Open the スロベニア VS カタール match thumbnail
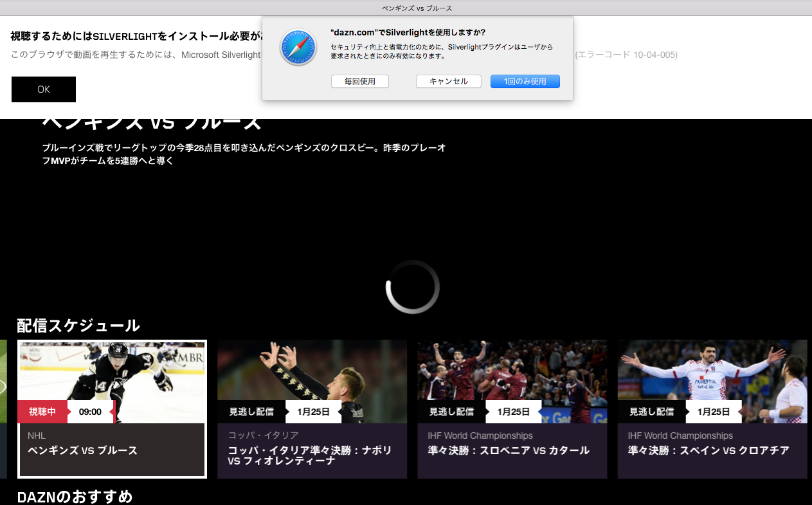Image resolution: width=812 pixels, height=505 pixels. coord(512,381)
